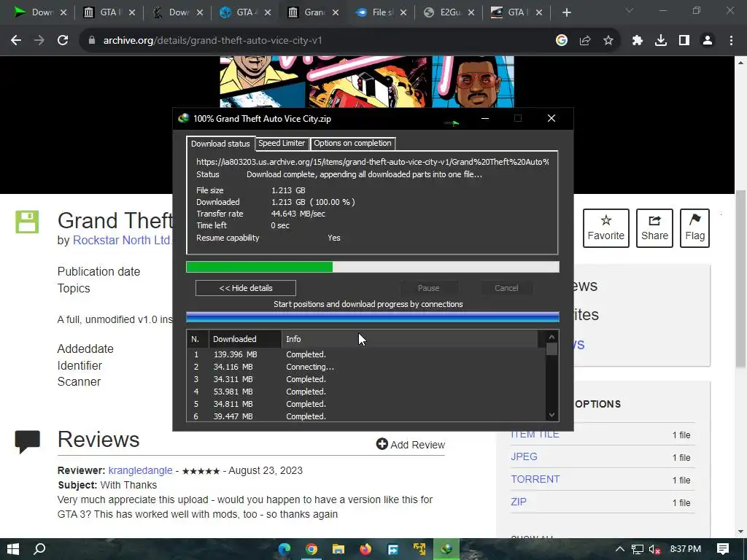
Task: Show hidden tray icons chevron
Action: click(620, 549)
